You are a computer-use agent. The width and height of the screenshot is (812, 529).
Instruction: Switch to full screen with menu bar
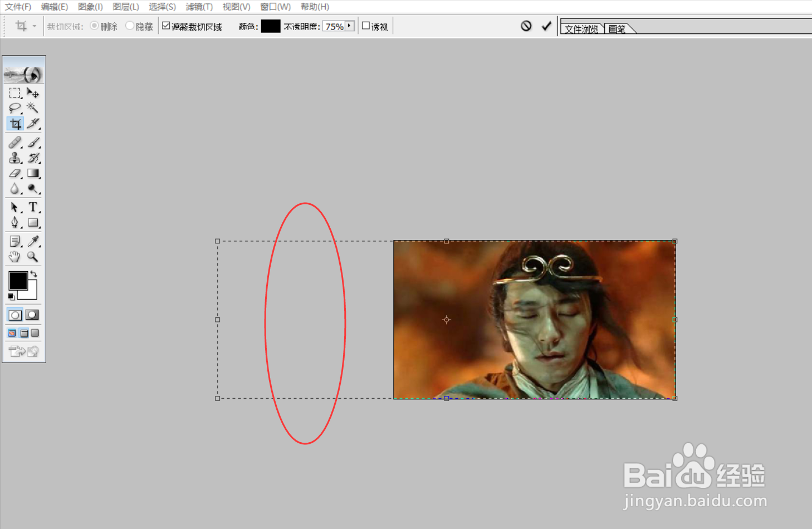24,333
